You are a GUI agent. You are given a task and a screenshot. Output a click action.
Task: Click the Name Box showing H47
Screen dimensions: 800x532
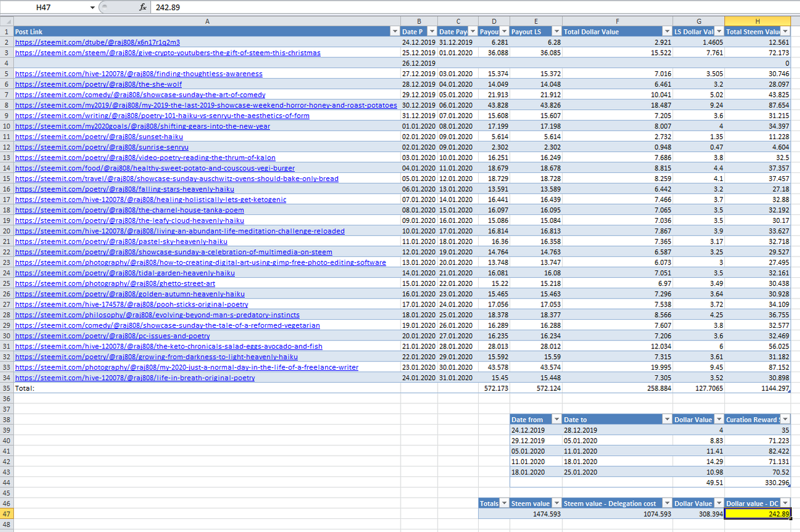click(44, 7)
